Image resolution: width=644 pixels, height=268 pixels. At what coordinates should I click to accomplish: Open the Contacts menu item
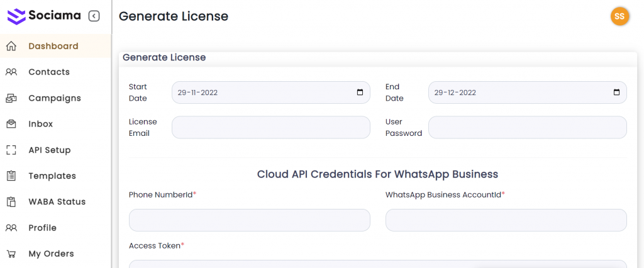pyautogui.click(x=49, y=72)
